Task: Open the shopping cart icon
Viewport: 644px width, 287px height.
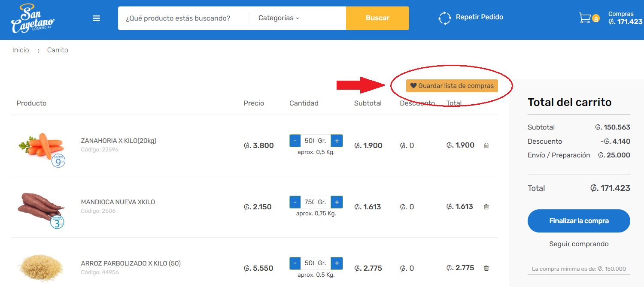Action: (585, 18)
